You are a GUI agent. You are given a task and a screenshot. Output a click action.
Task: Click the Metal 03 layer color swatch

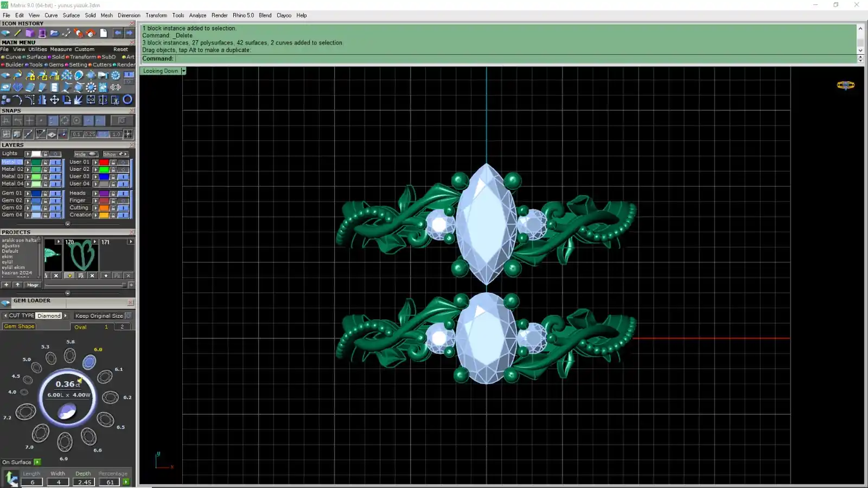(x=36, y=177)
